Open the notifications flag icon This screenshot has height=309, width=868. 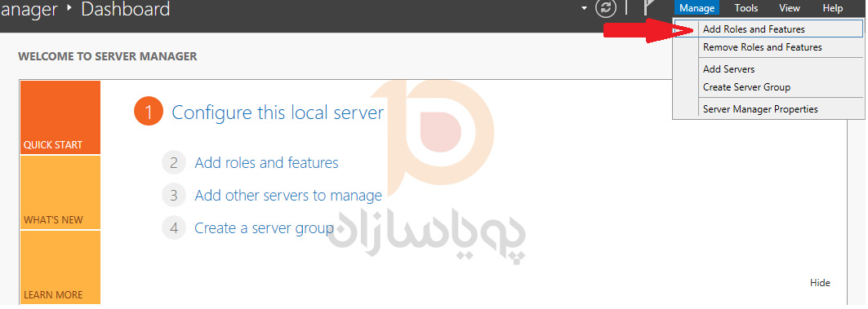[649, 7]
